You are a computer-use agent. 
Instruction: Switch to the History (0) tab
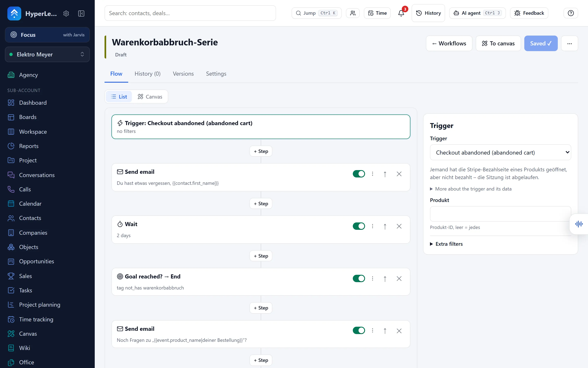click(x=147, y=74)
